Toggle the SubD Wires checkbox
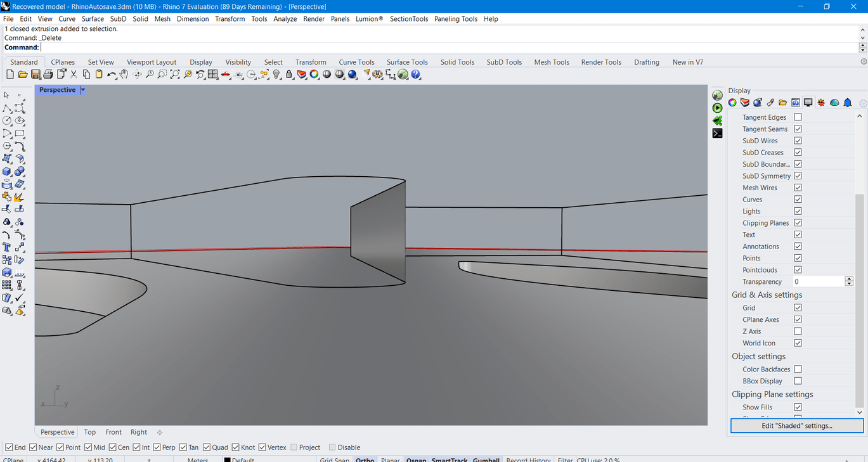The height and width of the screenshot is (462, 868). click(798, 141)
